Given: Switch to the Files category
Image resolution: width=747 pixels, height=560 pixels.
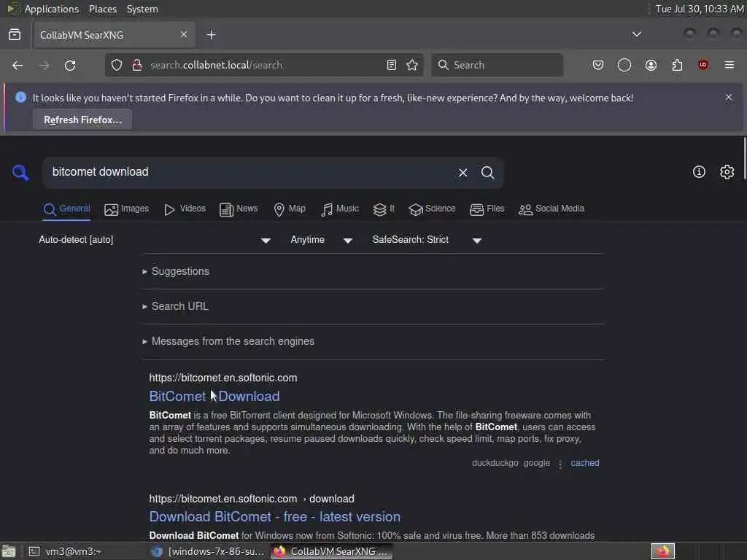Looking at the screenshot, I should click(487, 209).
